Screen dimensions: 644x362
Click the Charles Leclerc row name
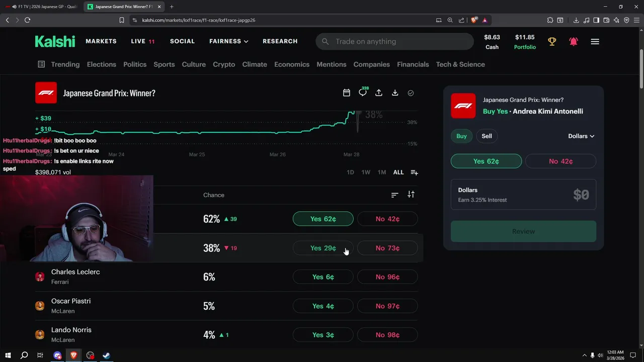tap(75, 272)
